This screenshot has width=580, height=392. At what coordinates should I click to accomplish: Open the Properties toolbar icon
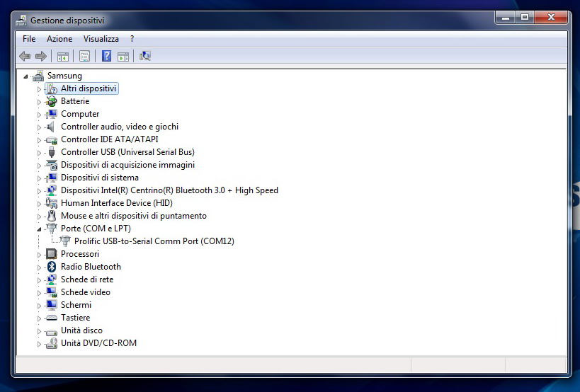click(84, 56)
